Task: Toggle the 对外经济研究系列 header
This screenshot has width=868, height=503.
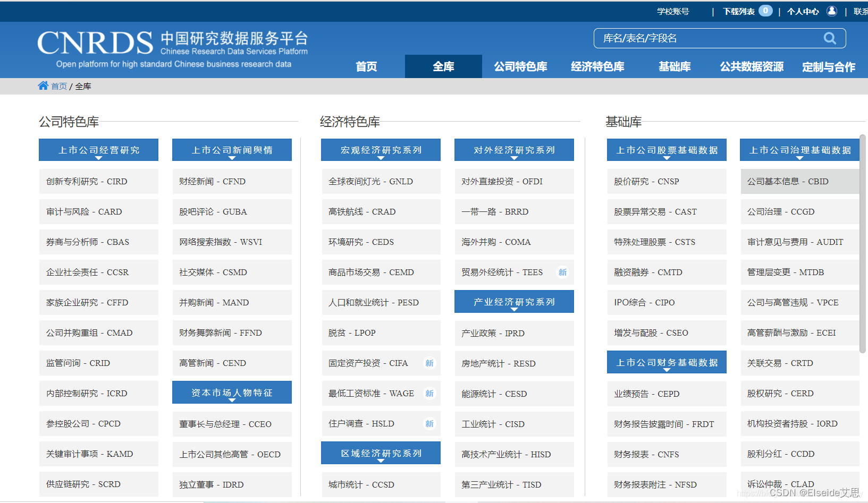Action: (x=514, y=150)
